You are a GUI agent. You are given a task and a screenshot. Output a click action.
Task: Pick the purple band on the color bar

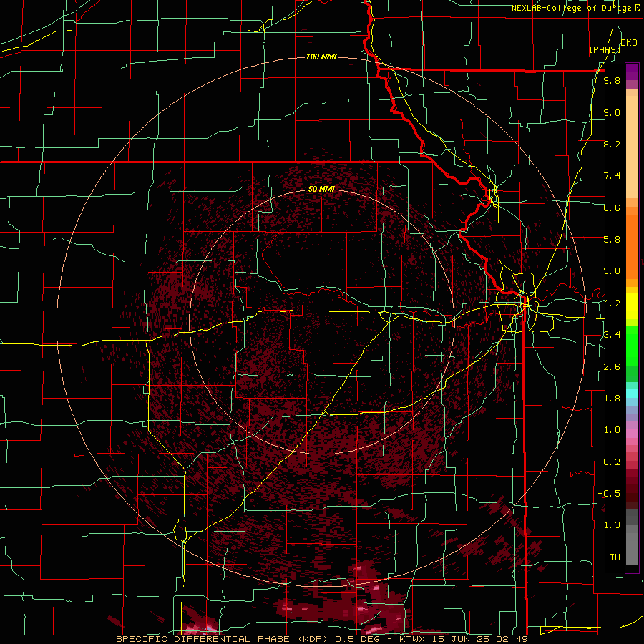pyautogui.click(x=632, y=72)
